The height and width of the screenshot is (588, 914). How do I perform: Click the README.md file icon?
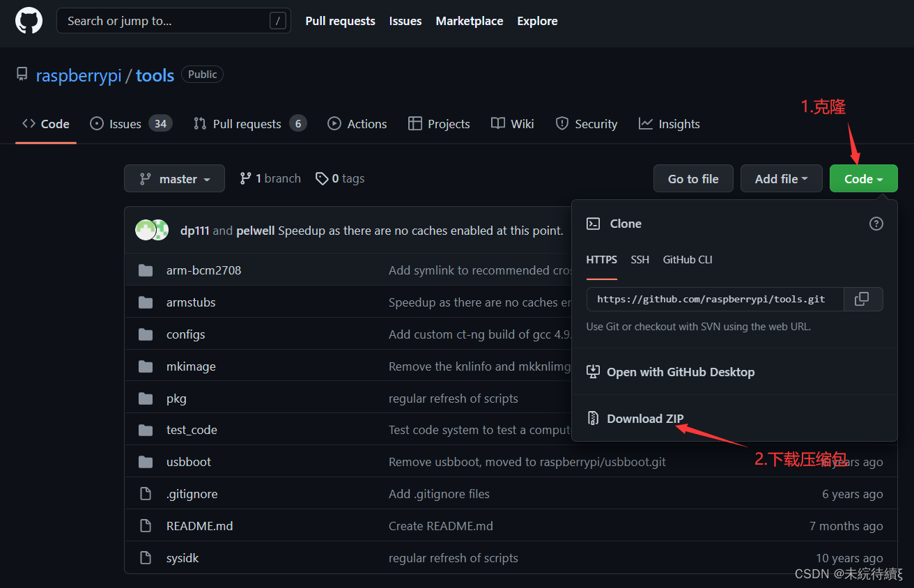point(146,526)
